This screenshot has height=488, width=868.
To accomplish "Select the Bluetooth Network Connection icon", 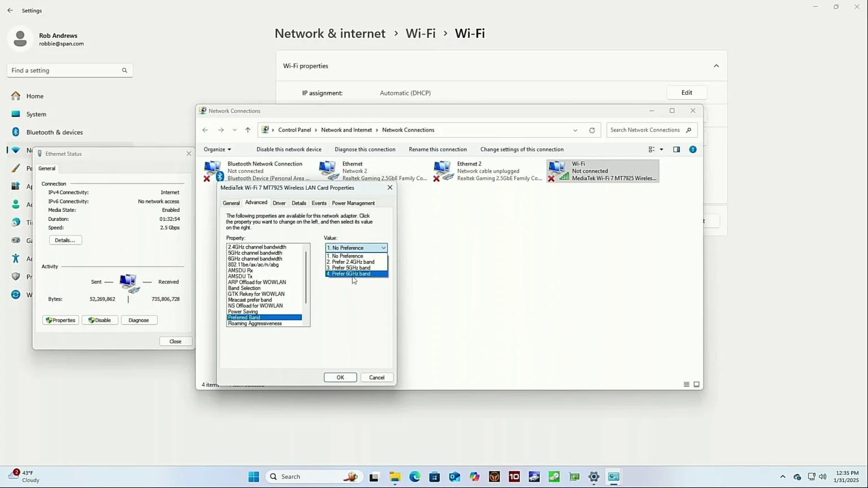I will tap(214, 171).
